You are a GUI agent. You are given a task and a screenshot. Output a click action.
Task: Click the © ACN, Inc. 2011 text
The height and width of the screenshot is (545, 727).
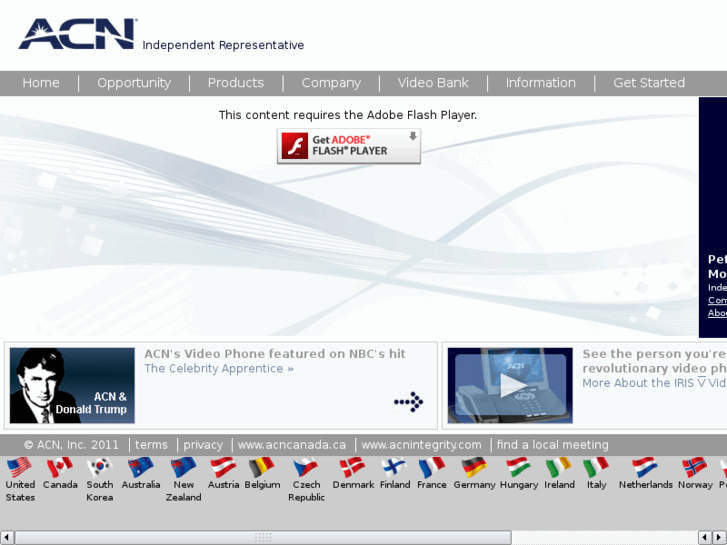[x=71, y=445]
